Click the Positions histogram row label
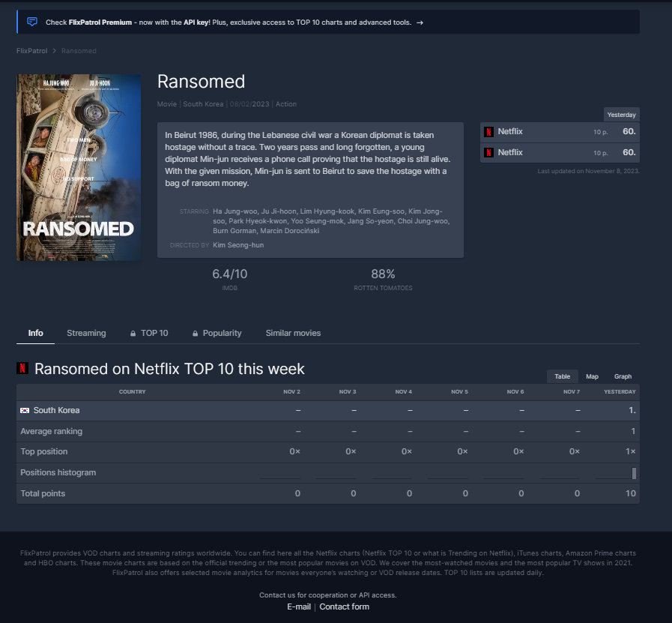672x623 pixels. (x=58, y=472)
